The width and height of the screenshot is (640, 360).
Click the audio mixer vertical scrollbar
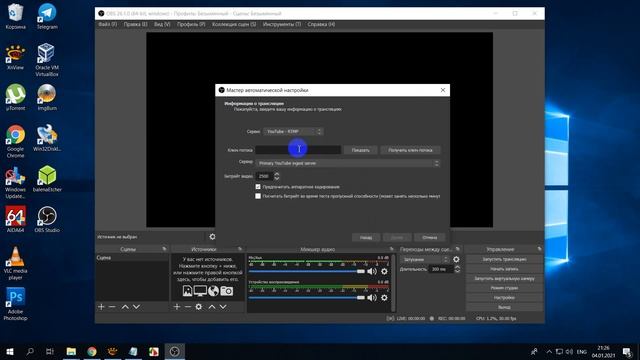point(393,282)
